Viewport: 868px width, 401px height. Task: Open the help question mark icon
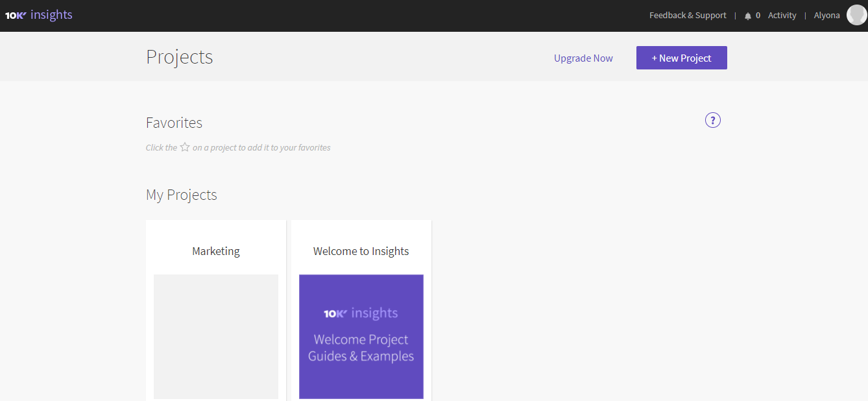pos(713,120)
